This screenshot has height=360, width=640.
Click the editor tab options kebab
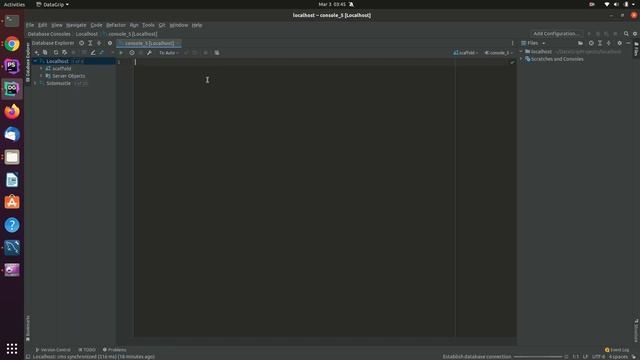coord(513,43)
